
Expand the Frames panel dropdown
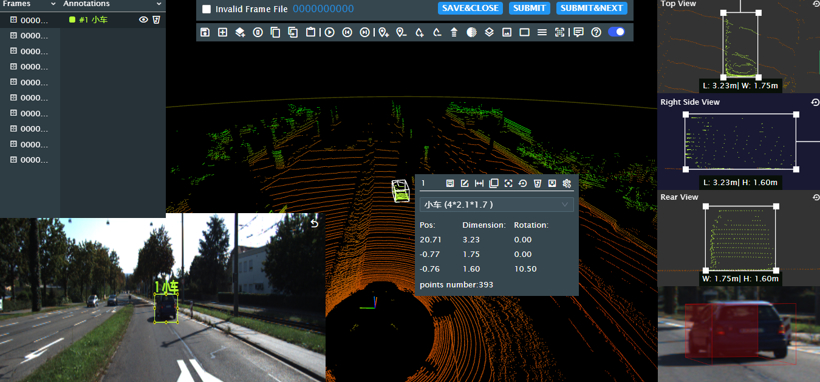point(53,4)
